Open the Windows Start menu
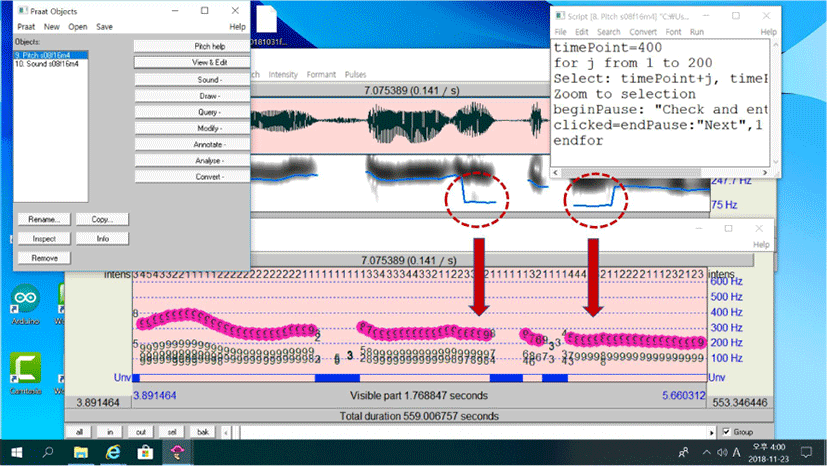Viewport: 827px width, 466px height. coord(16,452)
